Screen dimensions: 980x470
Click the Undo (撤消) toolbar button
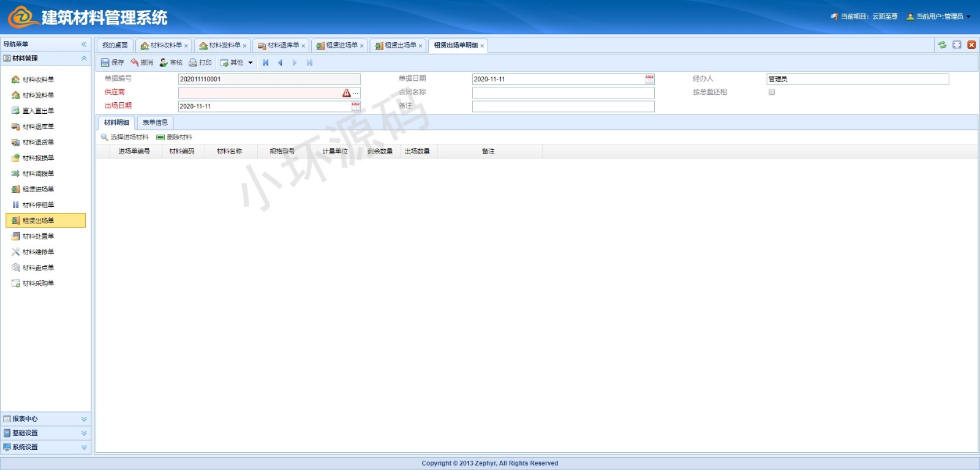tap(141, 62)
